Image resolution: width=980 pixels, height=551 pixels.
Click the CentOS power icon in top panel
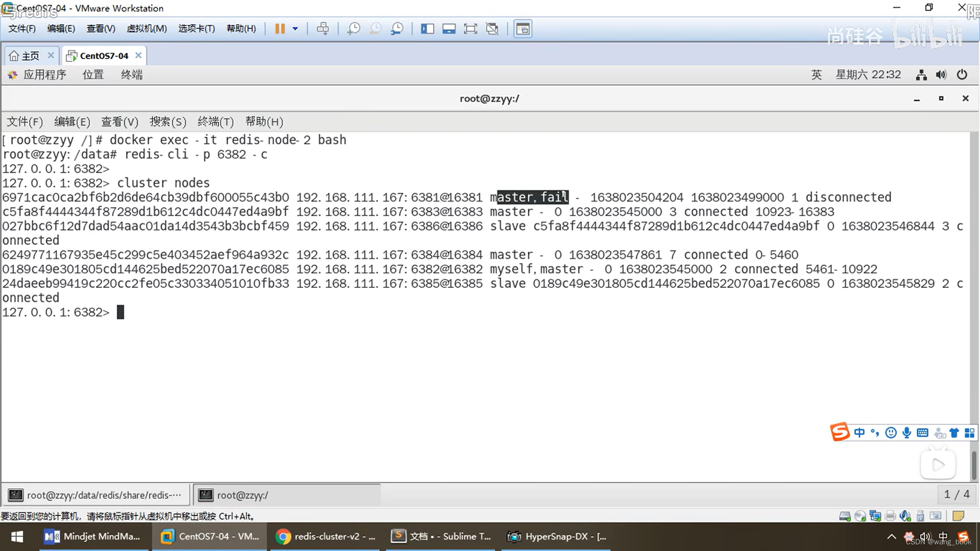[x=962, y=75]
